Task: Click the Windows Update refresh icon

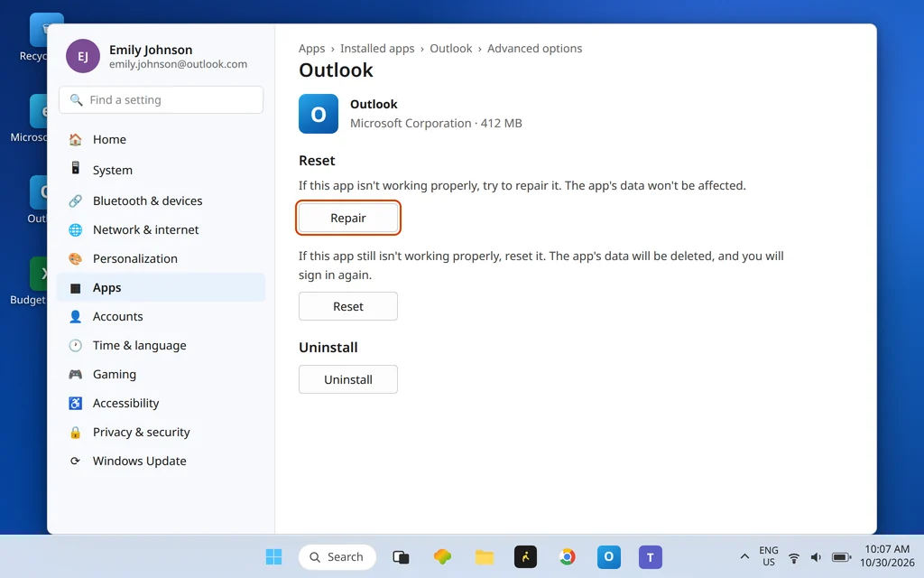Action: (x=76, y=461)
